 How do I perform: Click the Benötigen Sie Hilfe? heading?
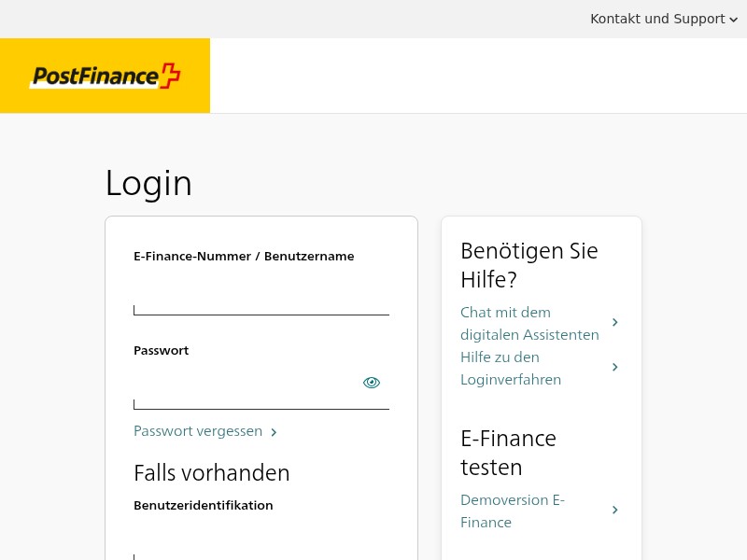529,265
